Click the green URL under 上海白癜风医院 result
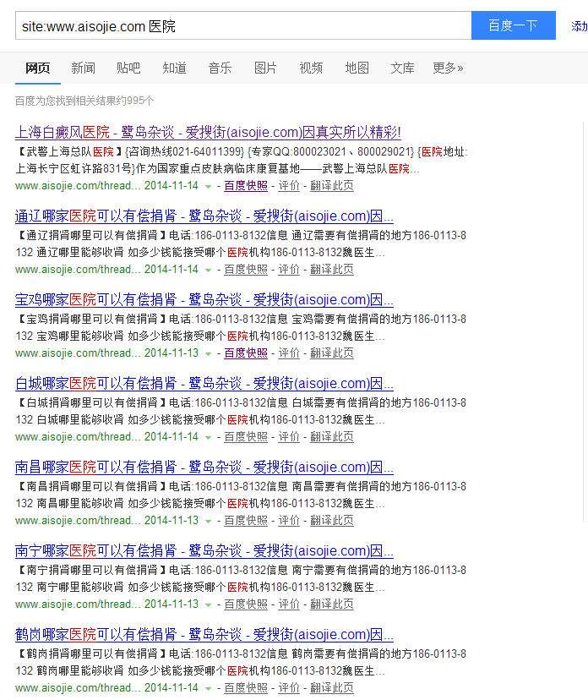Screen dimensions: 588x700 pyautogui.click(x=78, y=186)
